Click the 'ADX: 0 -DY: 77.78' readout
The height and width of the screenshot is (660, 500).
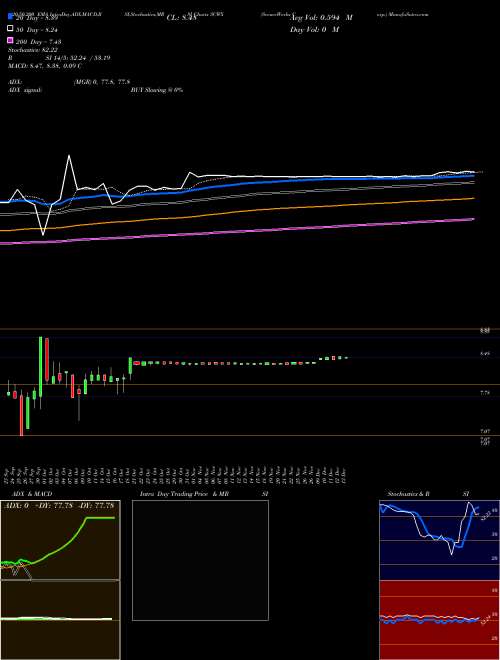(x=38, y=505)
